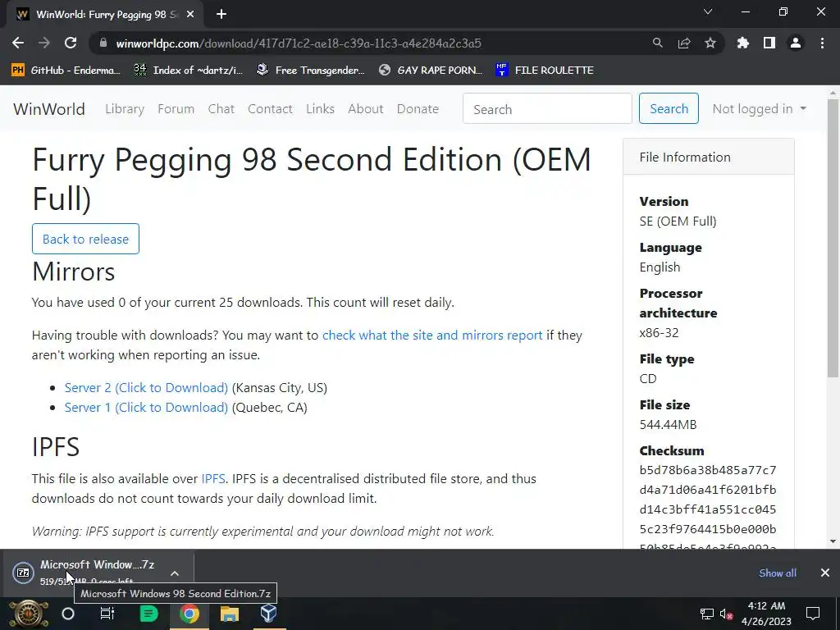Share this page via address bar icon

[684, 43]
